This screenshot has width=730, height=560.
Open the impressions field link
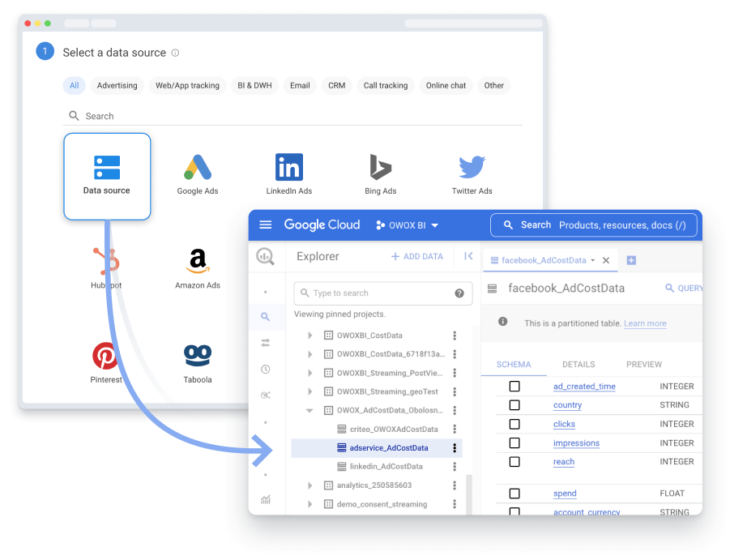(x=576, y=443)
